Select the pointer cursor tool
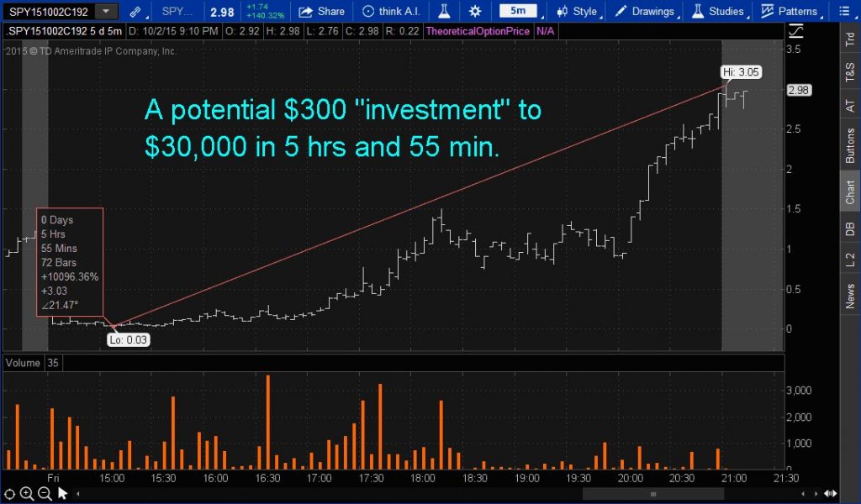This screenshot has height=504, width=861. [x=62, y=494]
